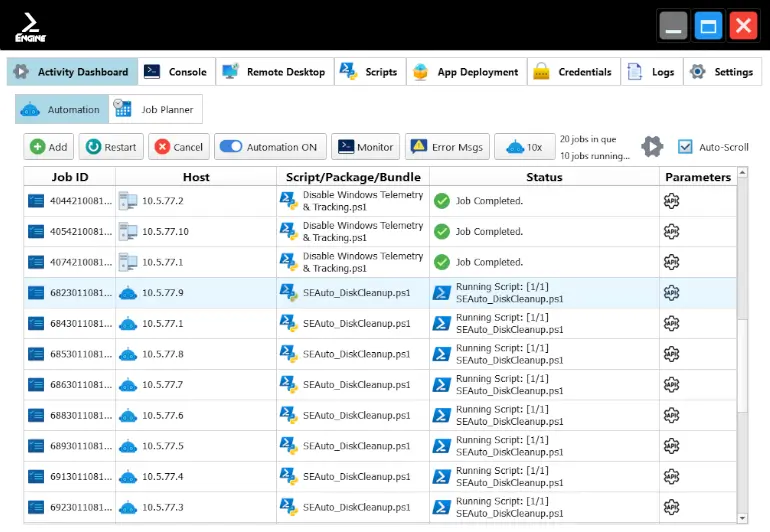Click script icon for 10.5.77.4 SEAuto_DiskCleanup.ps1

click(x=289, y=476)
